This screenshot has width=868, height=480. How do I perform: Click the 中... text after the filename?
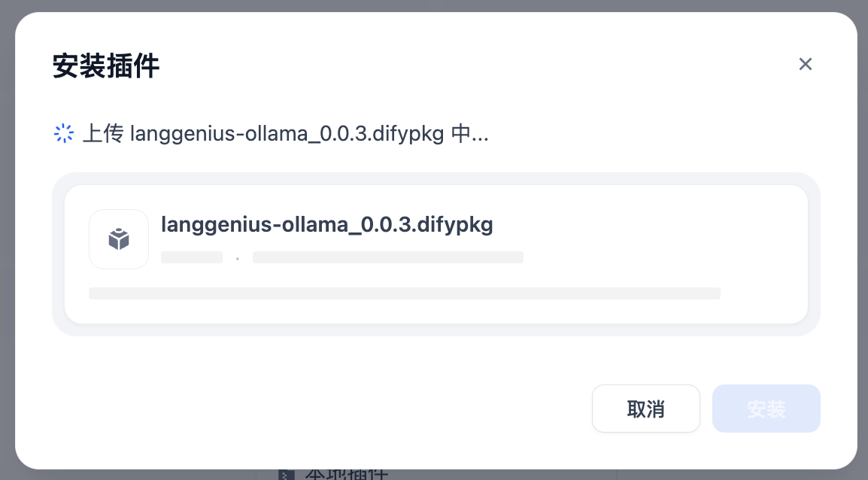469,135
